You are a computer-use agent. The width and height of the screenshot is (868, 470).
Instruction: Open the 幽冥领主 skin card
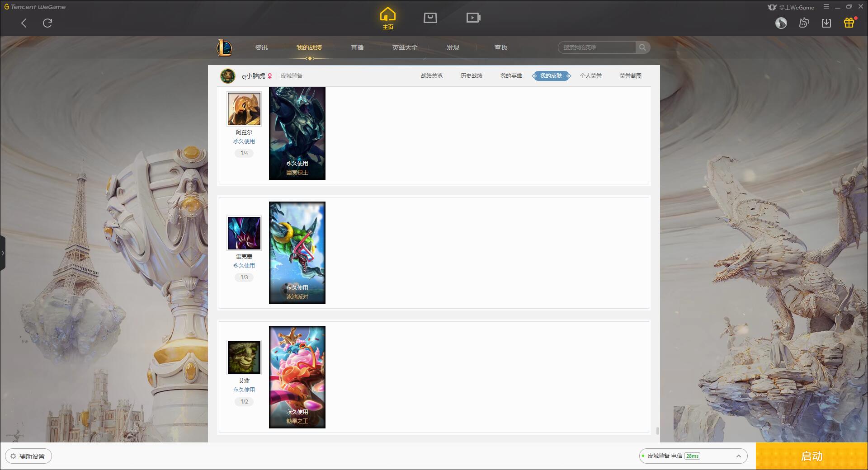(297, 133)
